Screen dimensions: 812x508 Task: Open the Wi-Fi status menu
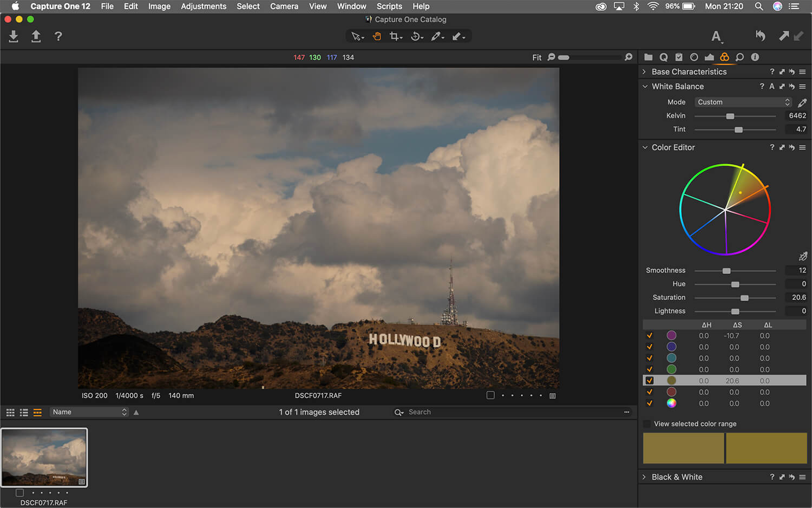click(653, 6)
